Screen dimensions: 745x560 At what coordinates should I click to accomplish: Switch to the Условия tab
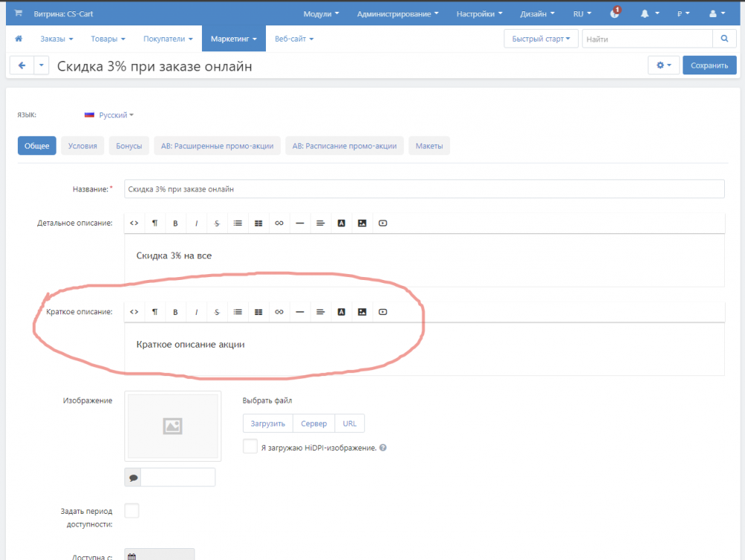coord(83,146)
